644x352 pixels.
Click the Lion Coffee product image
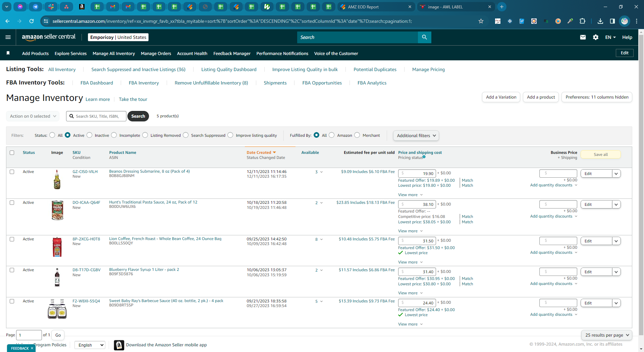pyautogui.click(x=57, y=247)
